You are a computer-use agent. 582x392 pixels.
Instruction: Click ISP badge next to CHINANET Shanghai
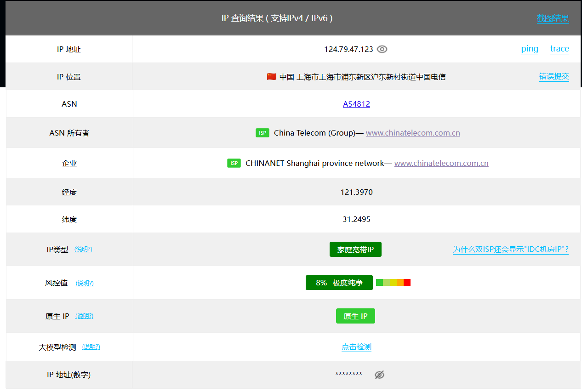(234, 163)
